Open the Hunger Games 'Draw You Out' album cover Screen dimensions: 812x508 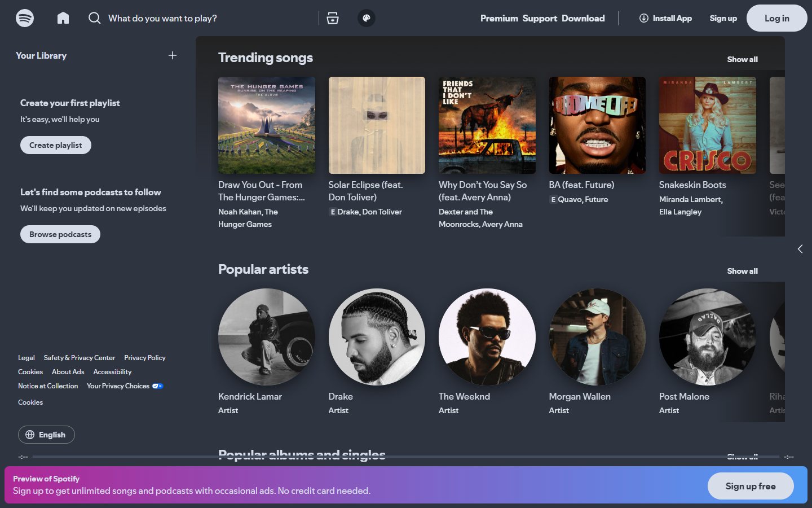[x=267, y=125]
